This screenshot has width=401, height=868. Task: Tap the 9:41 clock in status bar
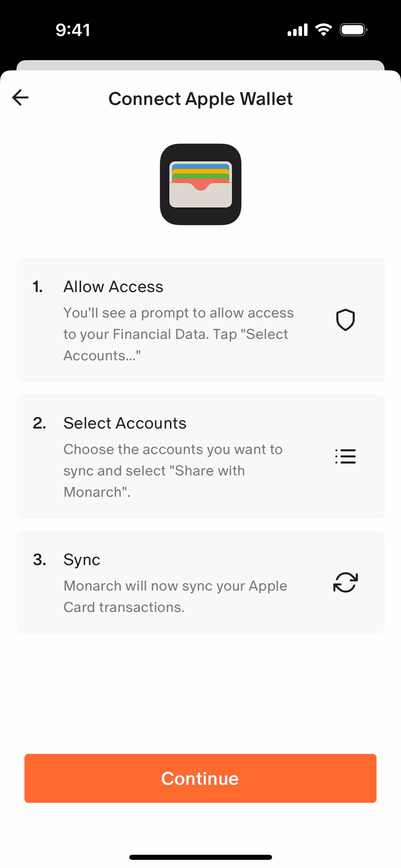coord(73,30)
